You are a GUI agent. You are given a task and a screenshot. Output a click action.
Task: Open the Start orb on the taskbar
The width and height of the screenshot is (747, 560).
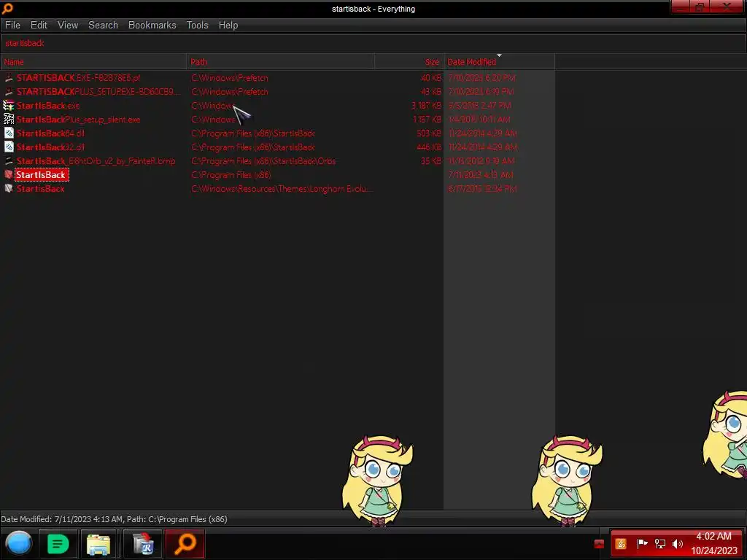click(x=19, y=543)
